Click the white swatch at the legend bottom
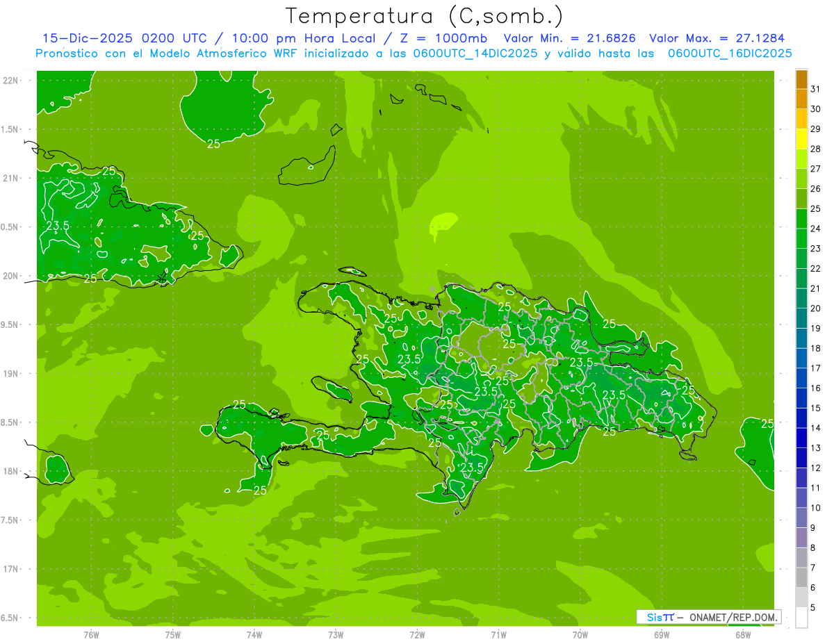Screen dimensions: 834x644 (x=801, y=618)
